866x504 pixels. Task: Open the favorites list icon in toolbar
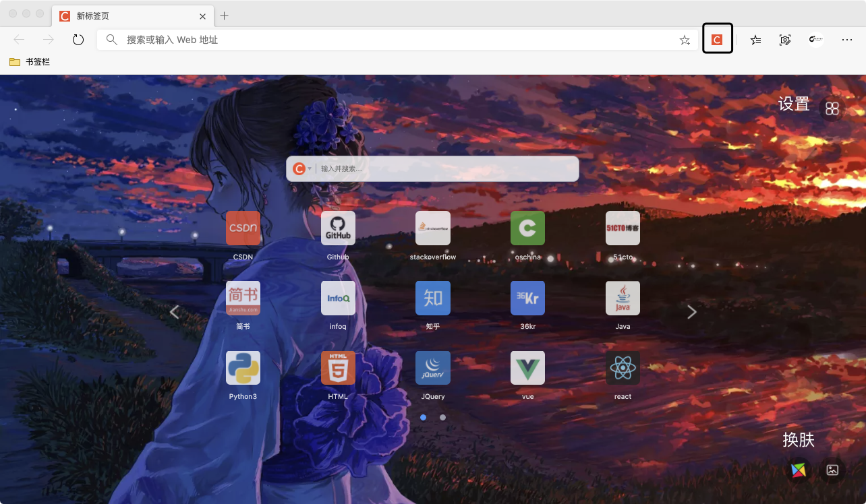(755, 40)
